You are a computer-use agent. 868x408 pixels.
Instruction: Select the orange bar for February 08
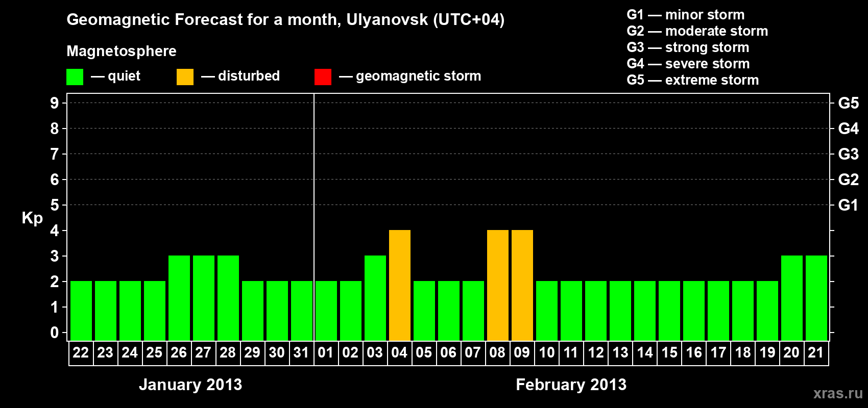(x=498, y=285)
